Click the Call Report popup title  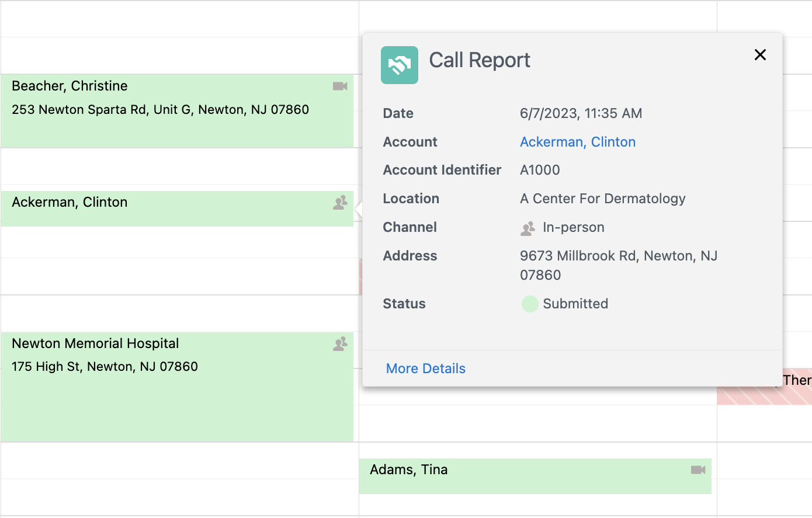479,60
